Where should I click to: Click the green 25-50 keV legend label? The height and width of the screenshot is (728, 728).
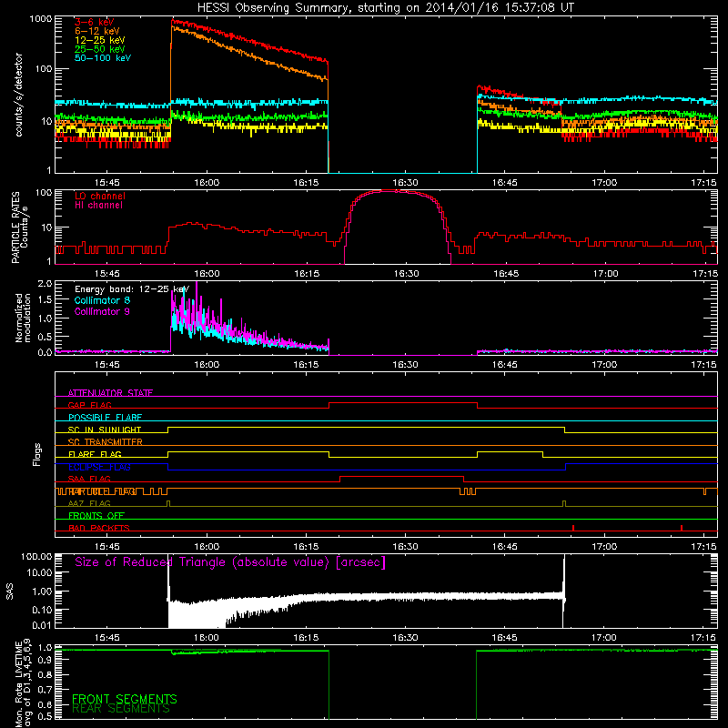(100, 49)
